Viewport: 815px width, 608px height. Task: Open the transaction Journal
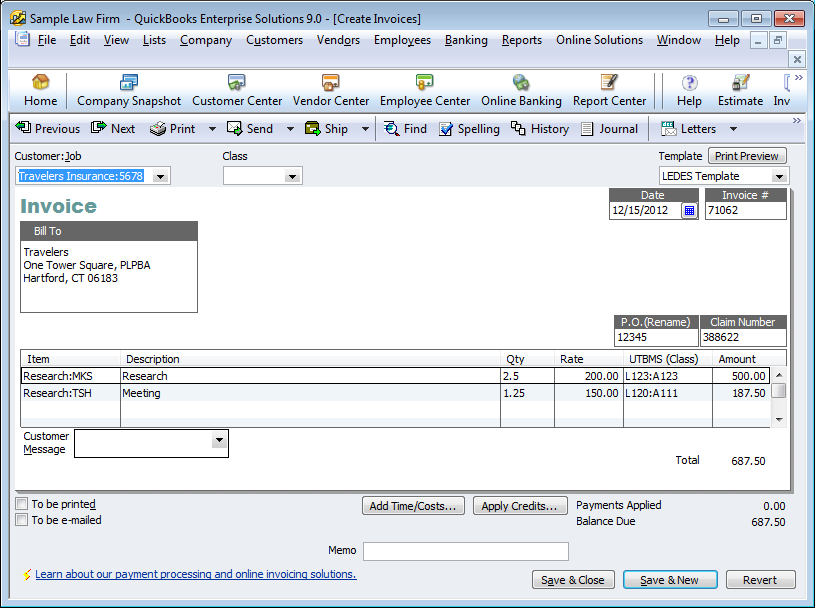pyautogui.click(x=609, y=128)
